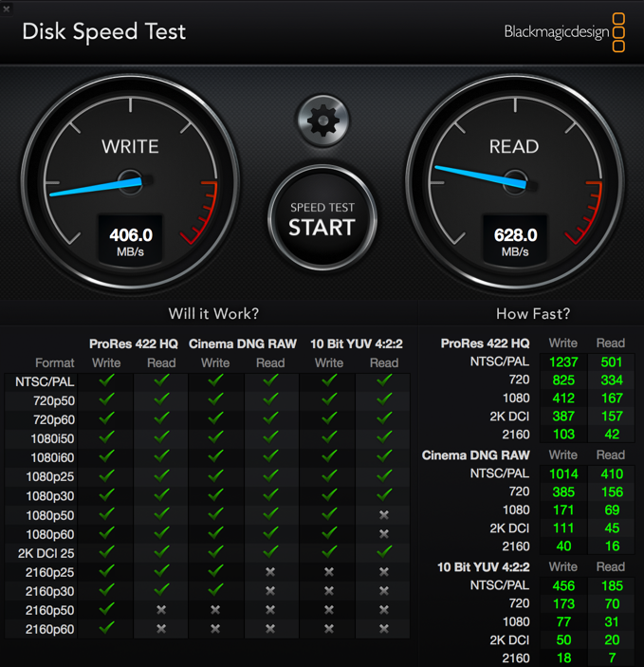
Task: Click Cinema DNG 2K DCI write value 111
Action: [563, 528]
